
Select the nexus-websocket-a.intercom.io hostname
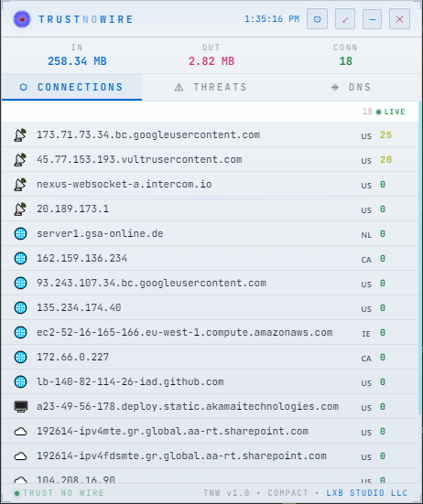point(125,185)
